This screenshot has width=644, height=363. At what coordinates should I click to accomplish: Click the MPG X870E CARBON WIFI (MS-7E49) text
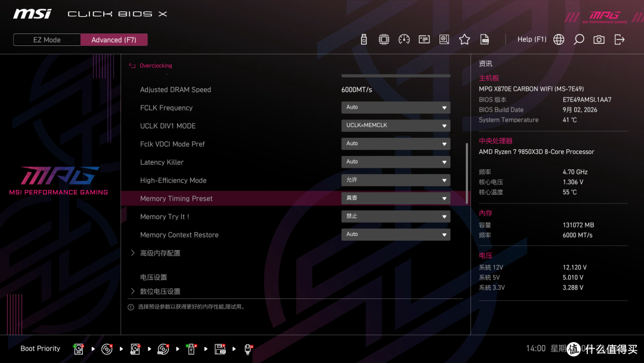coord(531,89)
